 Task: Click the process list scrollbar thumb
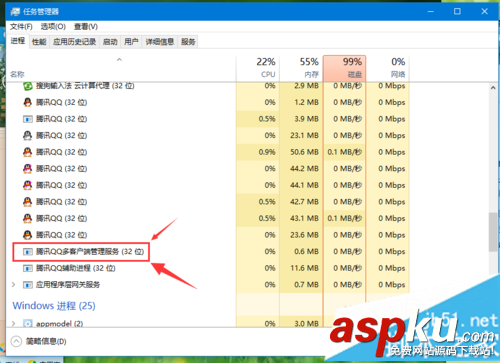[493, 232]
